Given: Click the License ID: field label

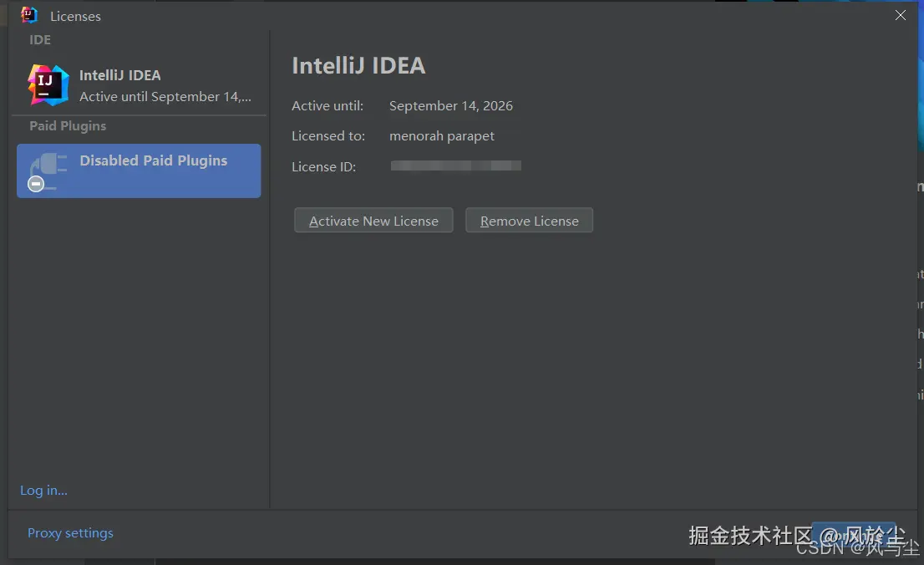Looking at the screenshot, I should click(x=323, y=167).
